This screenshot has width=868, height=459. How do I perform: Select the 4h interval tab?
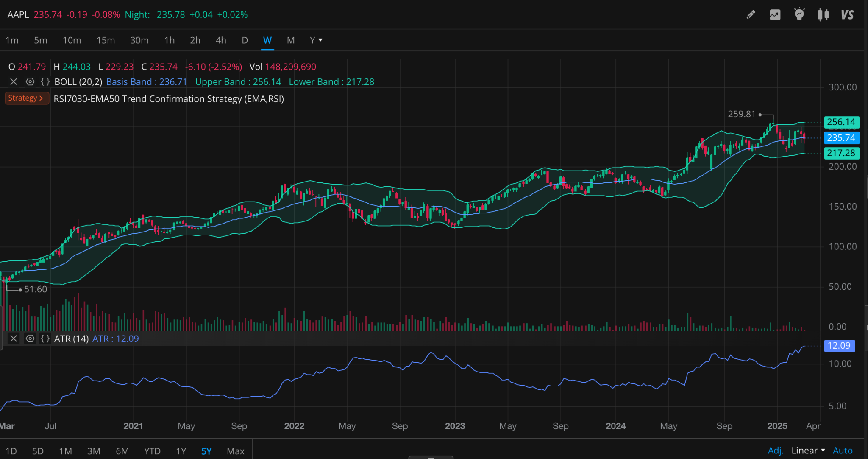[x=221, y=40]
